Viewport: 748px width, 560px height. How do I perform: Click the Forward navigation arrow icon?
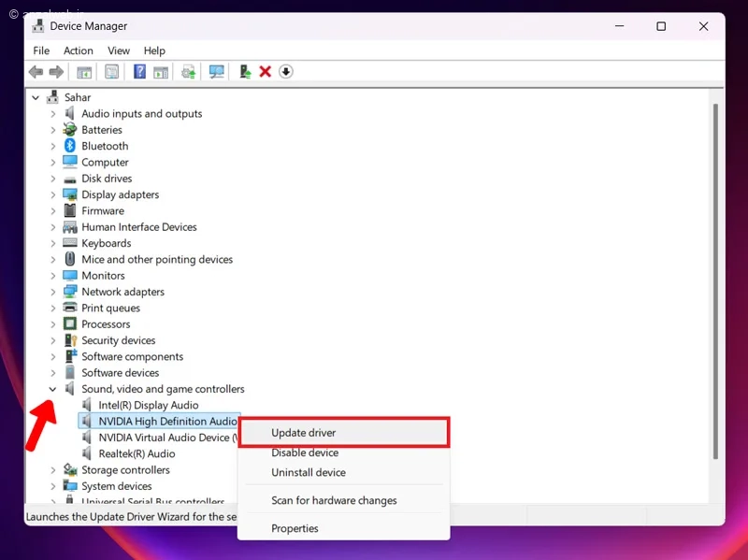[x=55, y=72]
